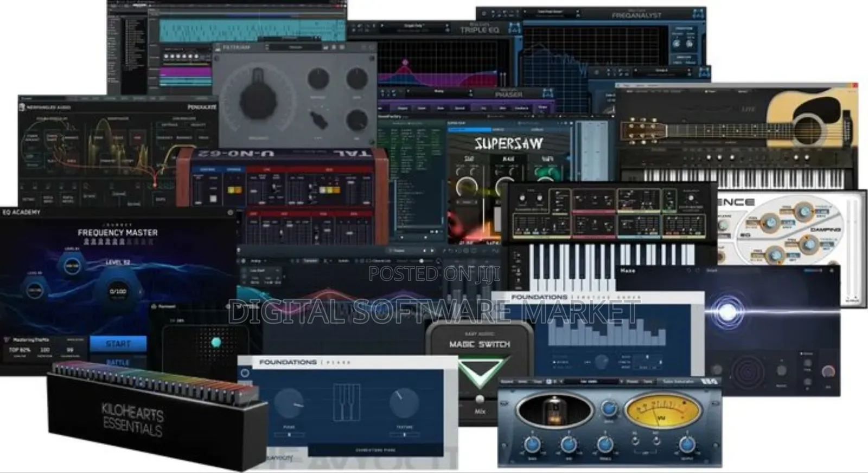Open the Low Shelf dropdown in the wave plugin
This screenshot has width=868, height=473.
pyautogui.click(x=265, y=270)
